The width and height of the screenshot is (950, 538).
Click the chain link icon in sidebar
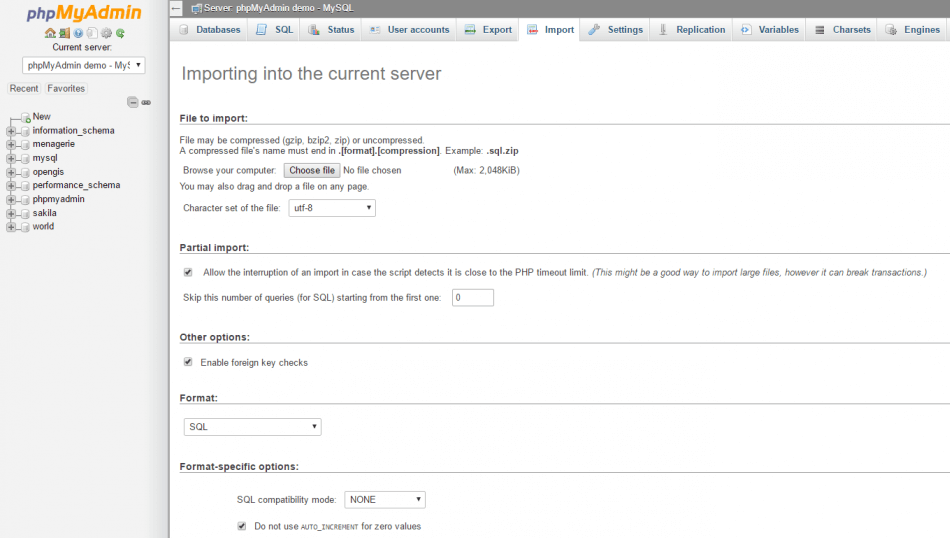pos(146,102)
